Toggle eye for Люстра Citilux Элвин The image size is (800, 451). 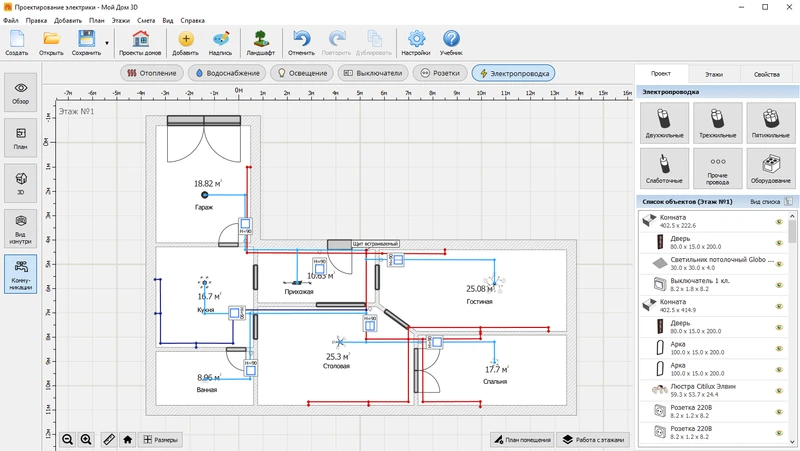pos(779,391)
